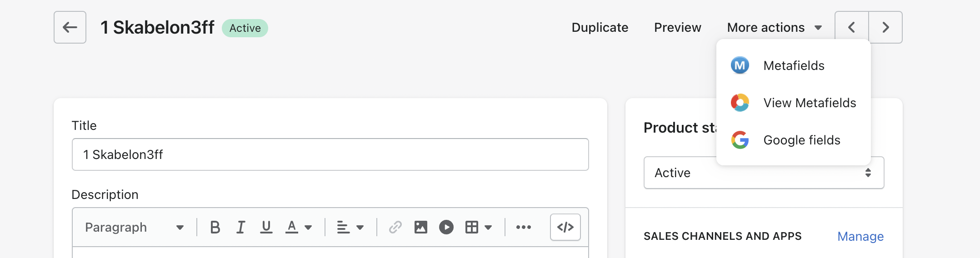980x258 pixels.
Task: Go to the previous product
Action: click(852, 27)
